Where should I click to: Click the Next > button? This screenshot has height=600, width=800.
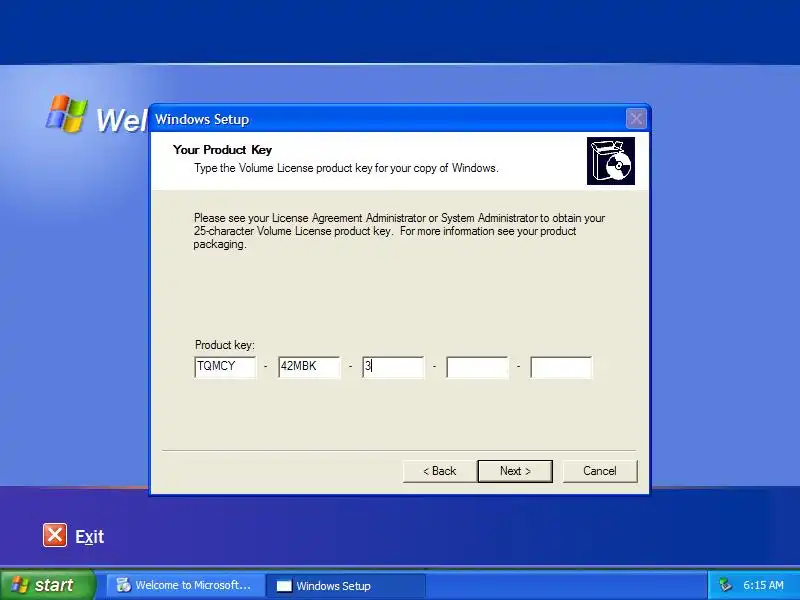pos(515,471)
